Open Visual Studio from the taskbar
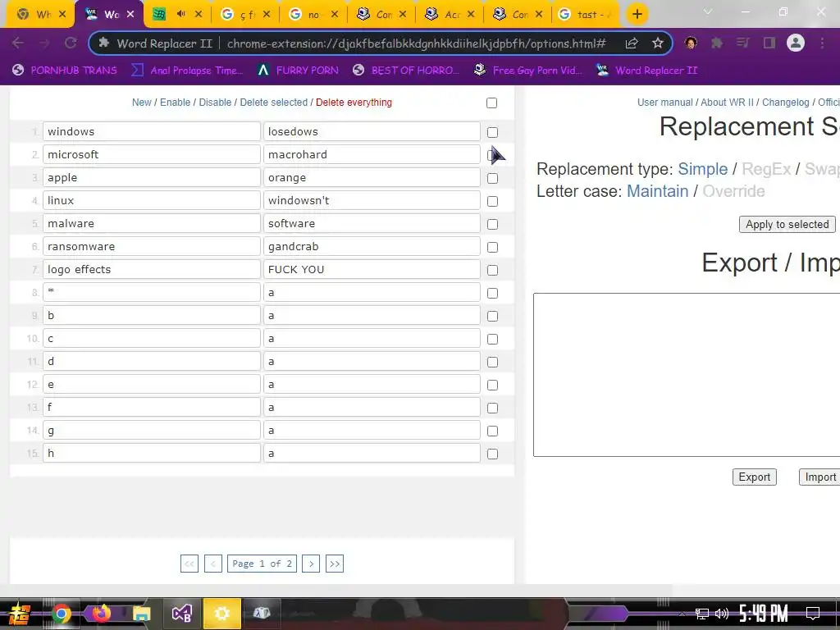 (182, 614)
